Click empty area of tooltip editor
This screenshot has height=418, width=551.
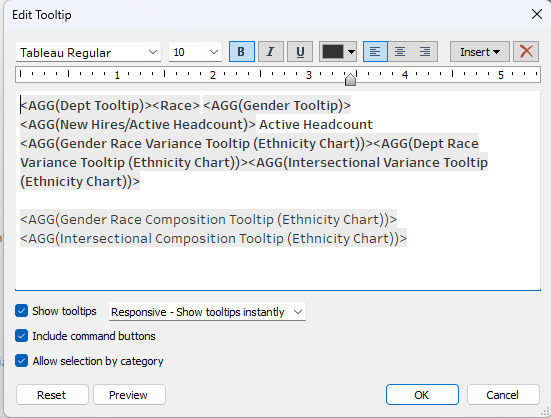click(278, 269)
